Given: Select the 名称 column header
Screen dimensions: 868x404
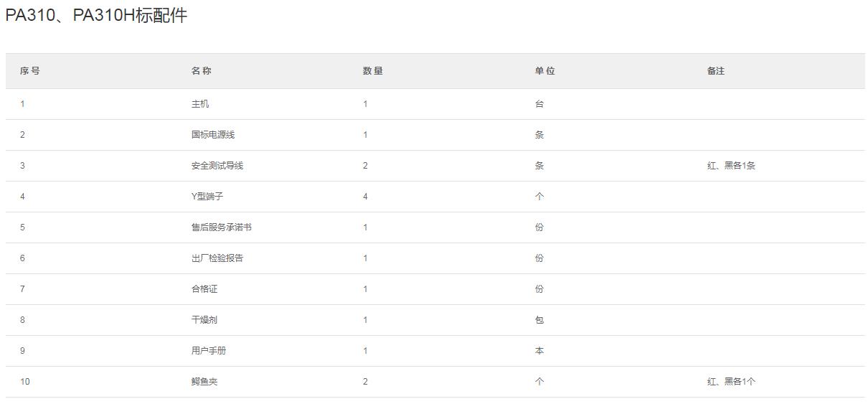Looking at the screenshot, I should point(202,71).
